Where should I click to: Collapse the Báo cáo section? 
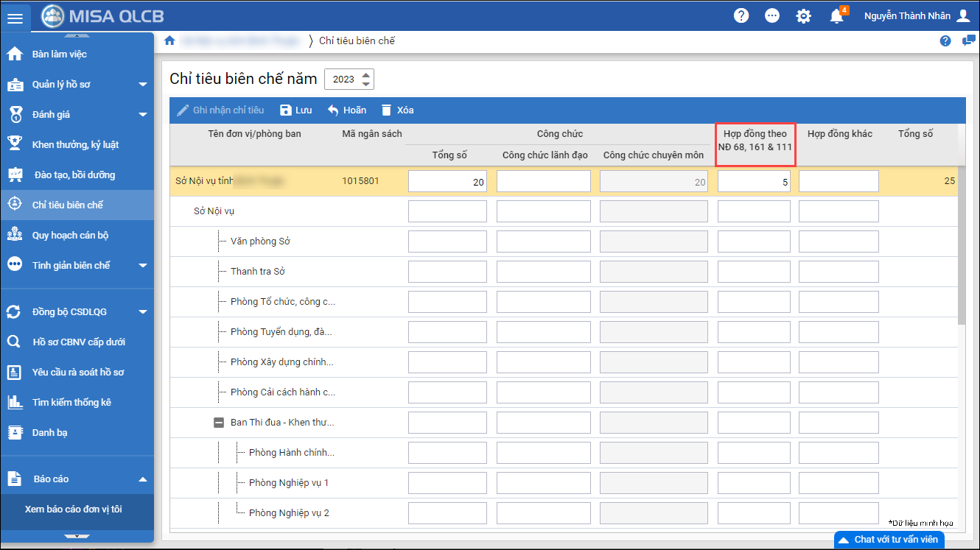(143, 479)
